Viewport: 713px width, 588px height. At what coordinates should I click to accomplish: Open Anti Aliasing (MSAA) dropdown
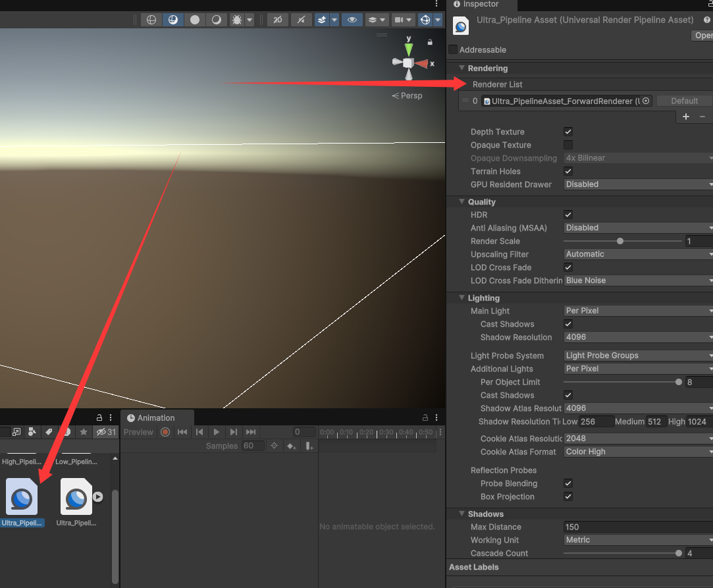[x=638, y=228]
